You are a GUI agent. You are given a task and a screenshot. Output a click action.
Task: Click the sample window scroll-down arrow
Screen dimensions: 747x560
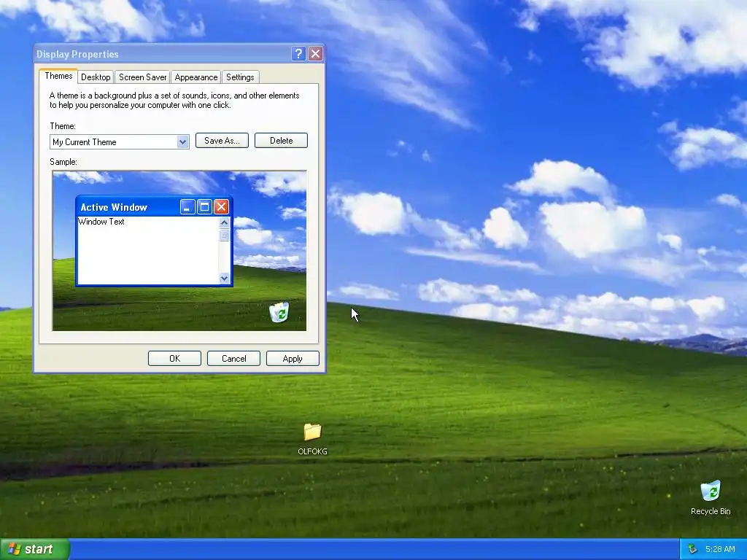[x=225, y=278]
